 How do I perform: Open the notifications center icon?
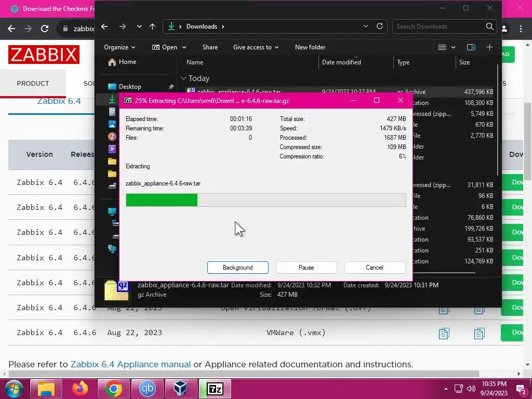521,389
